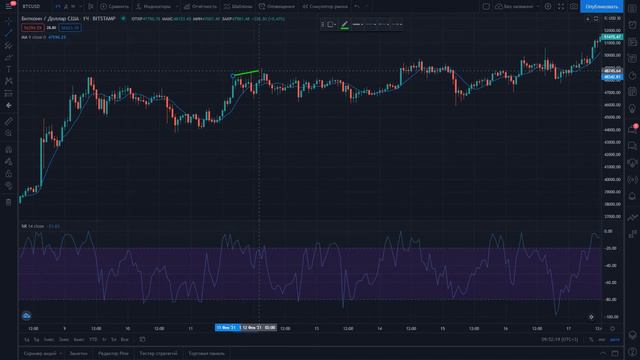The image size is (640, 360).
Task: Take a chart snapshot with camera icon
Action: coord(573,6)
